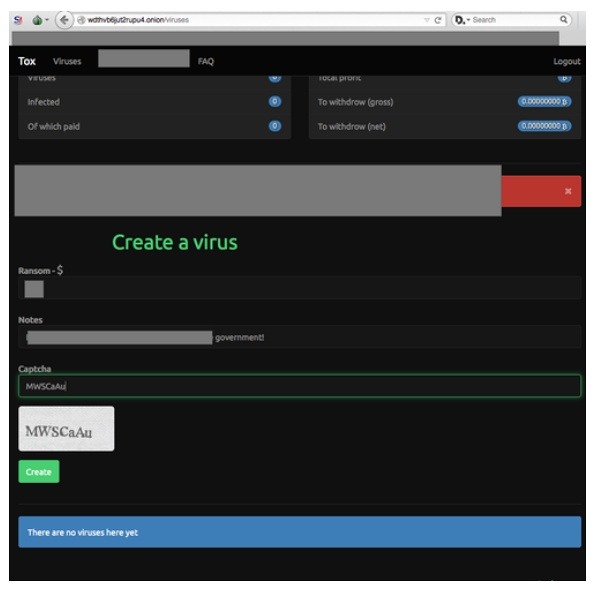Click the reload page icon in address bar
The width and height of the screenshot is (596, 589).
[x=438, y=20]
